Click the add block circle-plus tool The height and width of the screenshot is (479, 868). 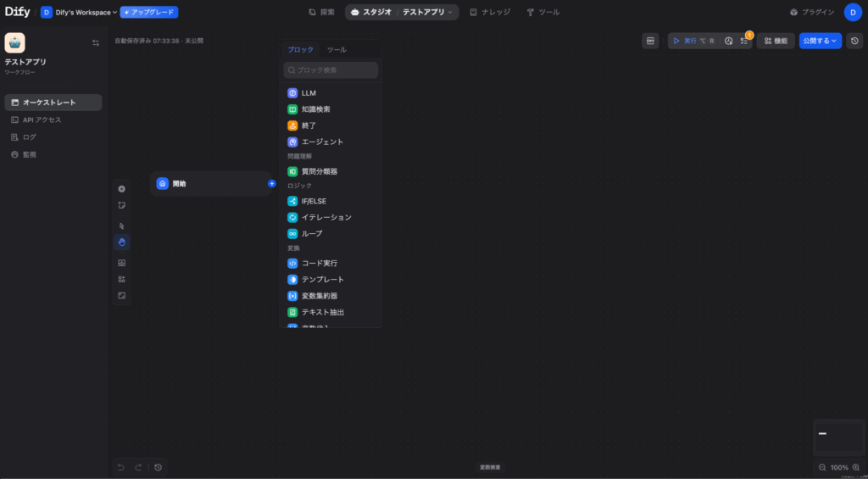click(121, 189)
